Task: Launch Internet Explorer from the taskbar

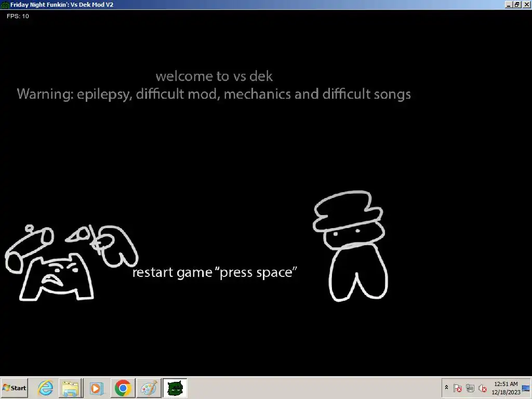Action: [x=46, y=388]
